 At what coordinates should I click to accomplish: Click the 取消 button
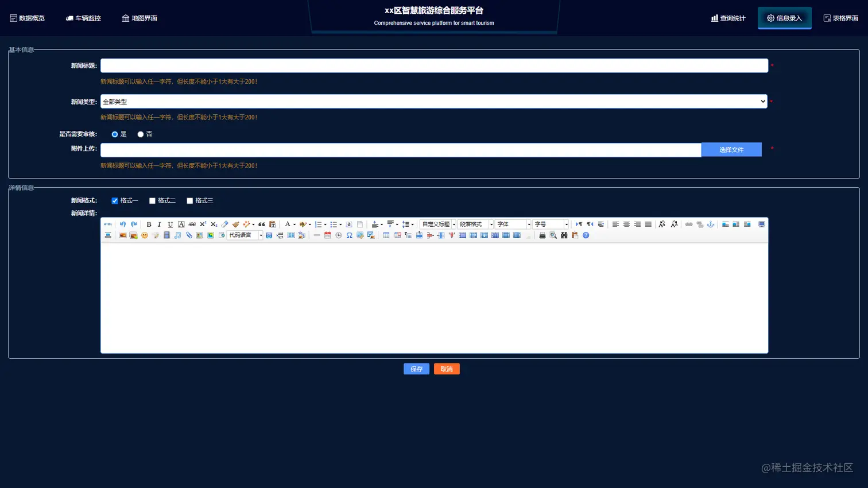447,369
